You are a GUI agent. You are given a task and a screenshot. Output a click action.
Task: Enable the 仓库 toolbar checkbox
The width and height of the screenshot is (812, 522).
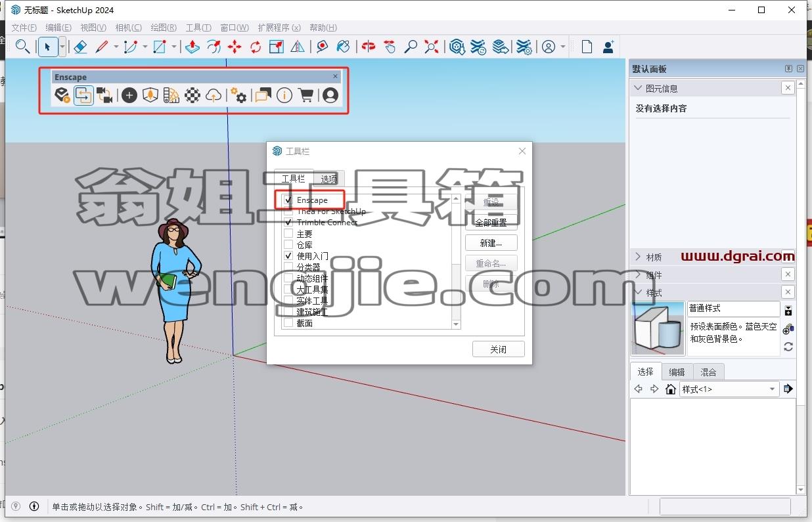[288, 245]
